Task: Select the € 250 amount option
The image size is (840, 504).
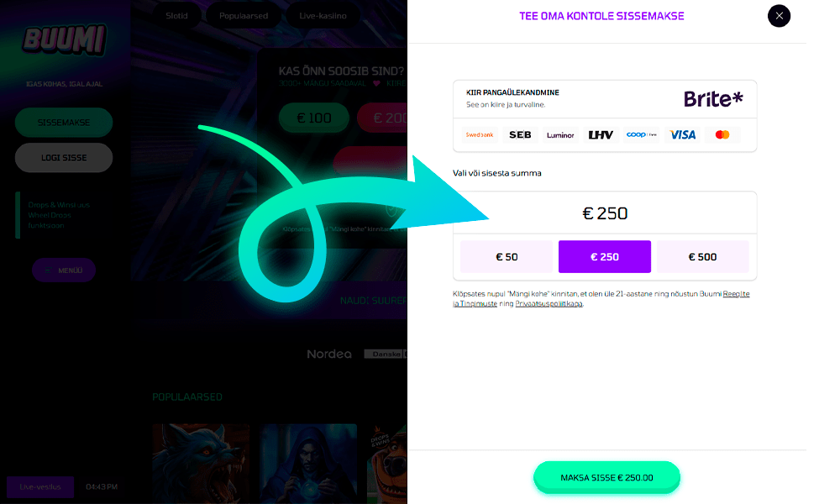Action: point(604,257)
